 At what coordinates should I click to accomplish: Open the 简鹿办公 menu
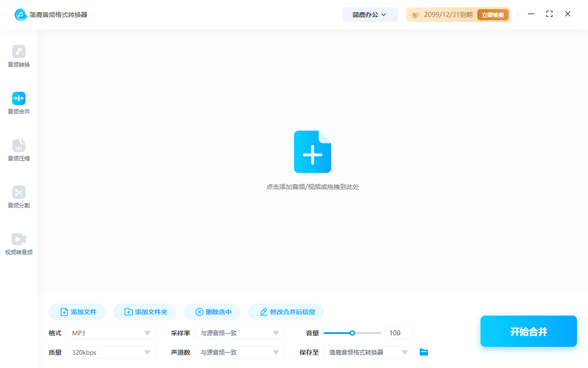(370, 14)
